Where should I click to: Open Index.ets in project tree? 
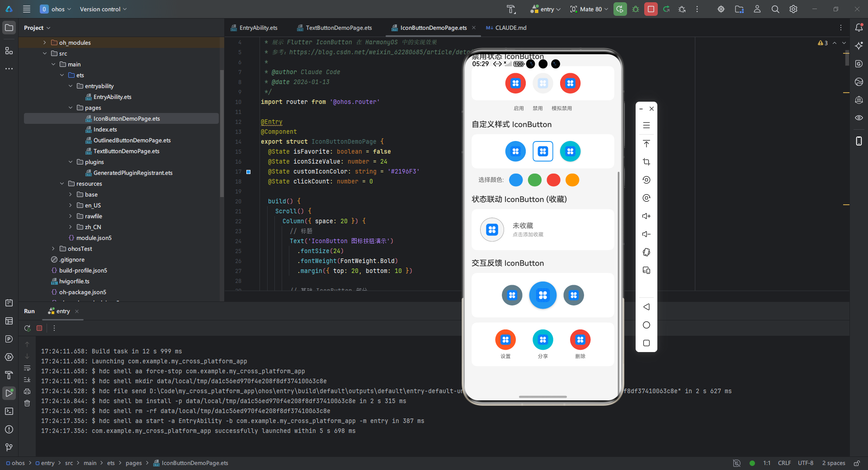point(105,129)
